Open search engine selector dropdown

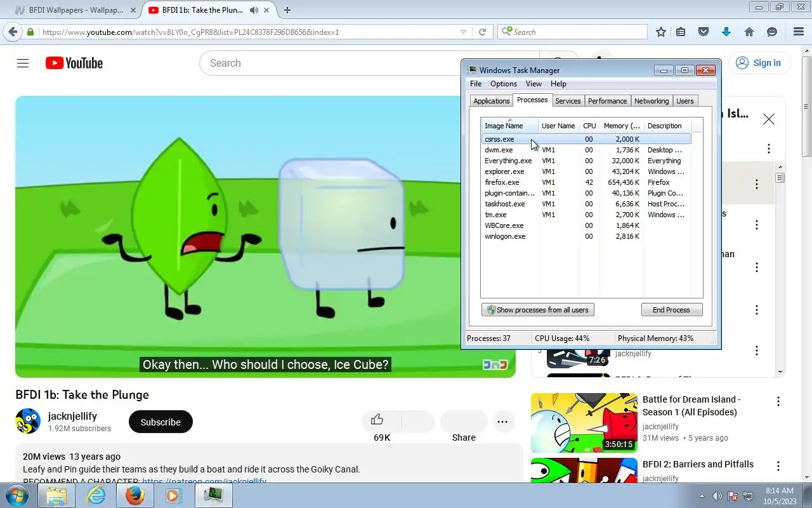(506, 32)
